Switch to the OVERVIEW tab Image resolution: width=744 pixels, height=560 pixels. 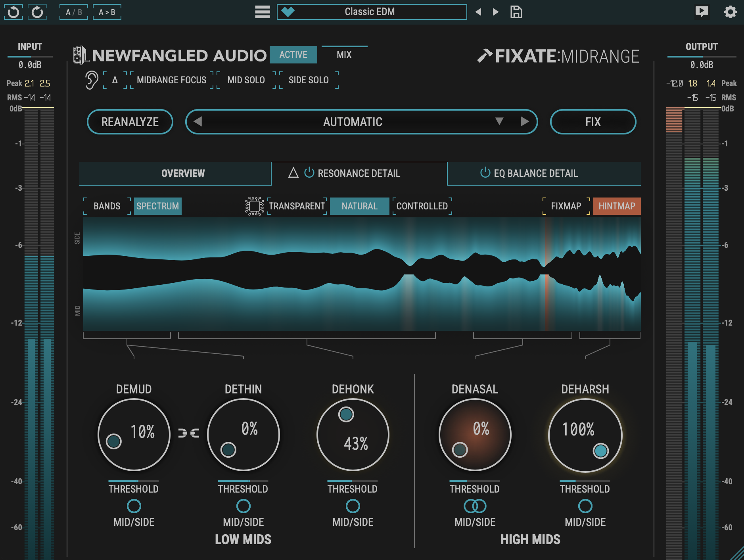click(175, 173)
